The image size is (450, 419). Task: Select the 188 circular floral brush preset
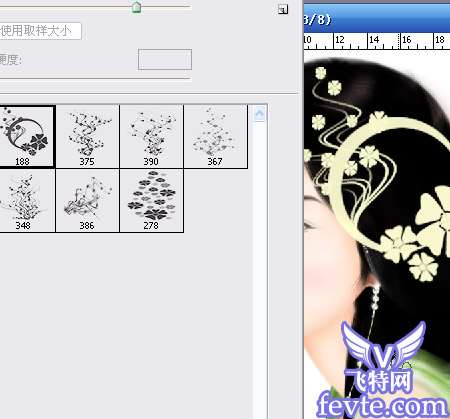tap(27, 136)
